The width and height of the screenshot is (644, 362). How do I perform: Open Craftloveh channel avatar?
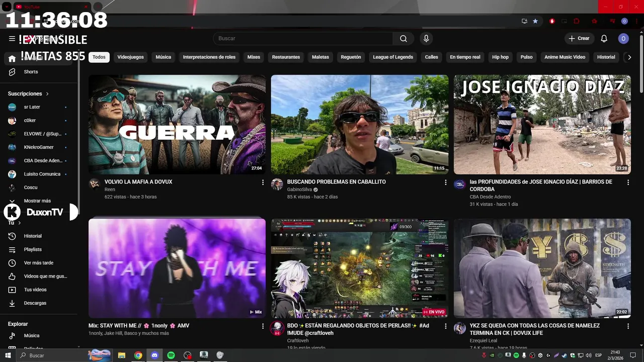[277, 328]
